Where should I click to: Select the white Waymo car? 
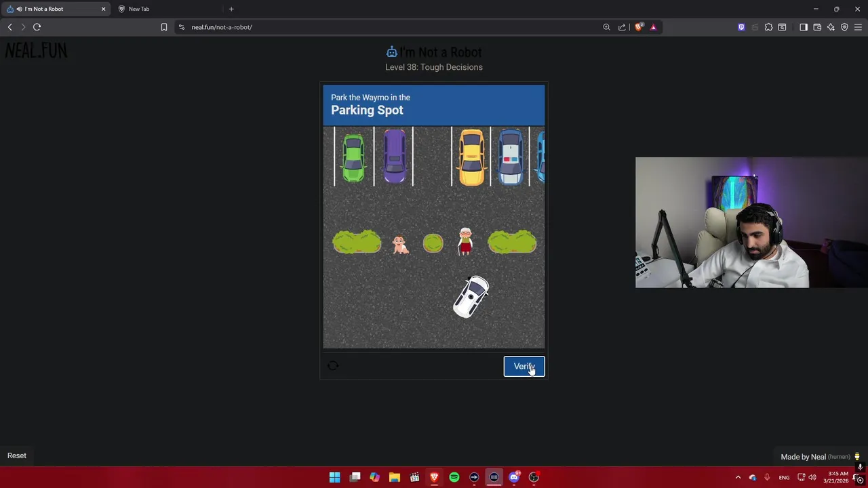(471, 297)
